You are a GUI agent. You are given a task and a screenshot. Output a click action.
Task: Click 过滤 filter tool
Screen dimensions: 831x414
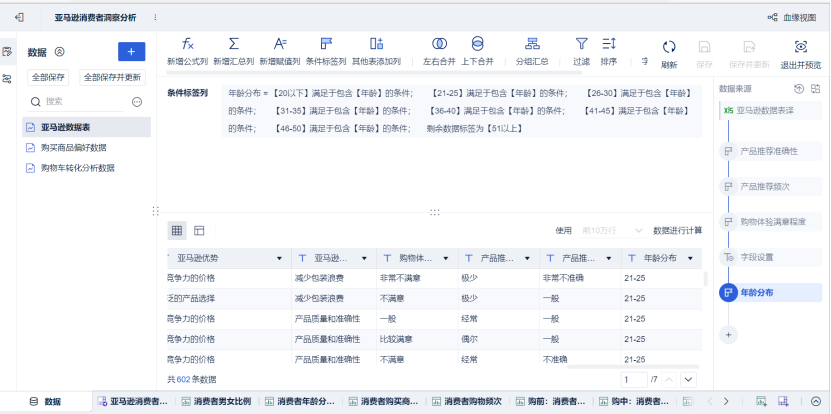(x=581, y=52)
